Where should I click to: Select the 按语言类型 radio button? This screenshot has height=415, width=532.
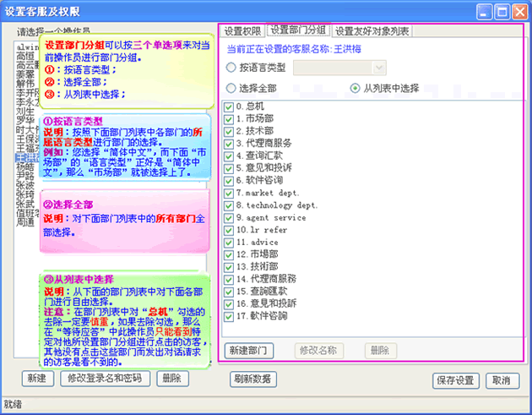[232, 67]
